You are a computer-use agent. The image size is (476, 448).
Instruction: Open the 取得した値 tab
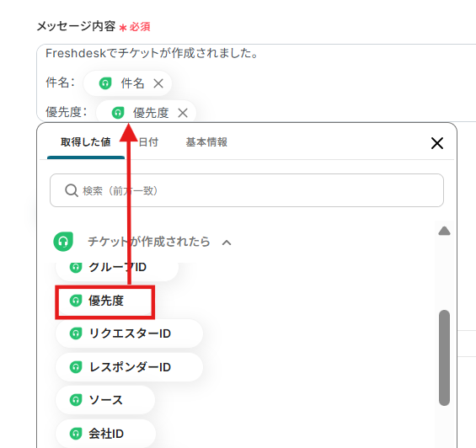pos(86,142)
